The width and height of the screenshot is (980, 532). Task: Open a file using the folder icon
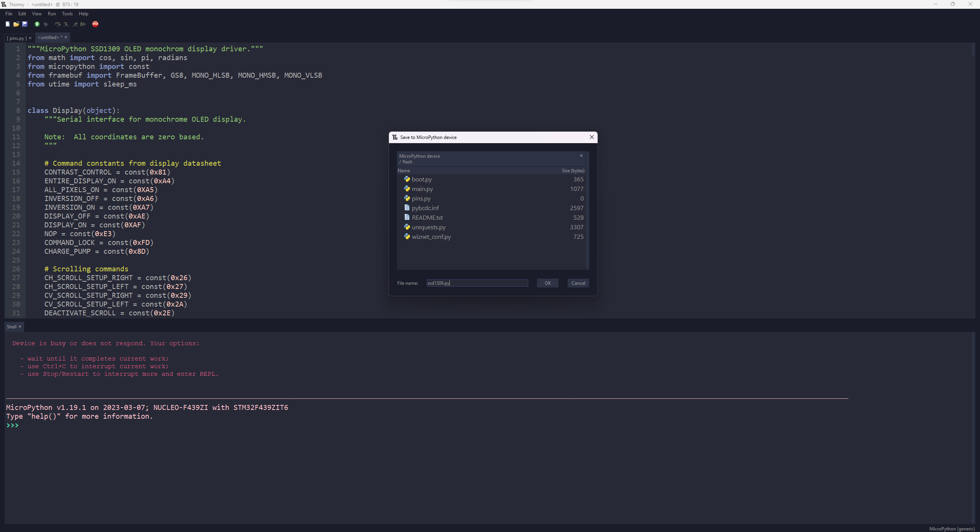click(x=16, y=24)
